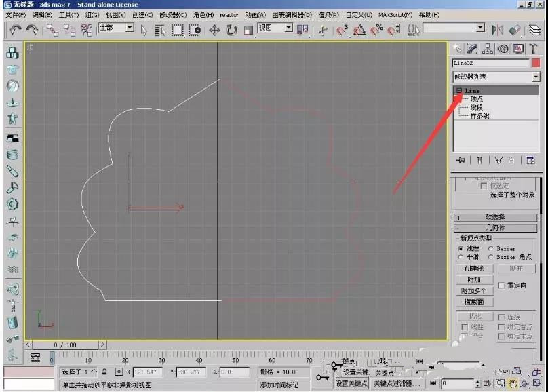Image resolution: width=548 pixels, height=392 pixels.
Task: Activate the Select and Link tool
Action: click(52, 30)
